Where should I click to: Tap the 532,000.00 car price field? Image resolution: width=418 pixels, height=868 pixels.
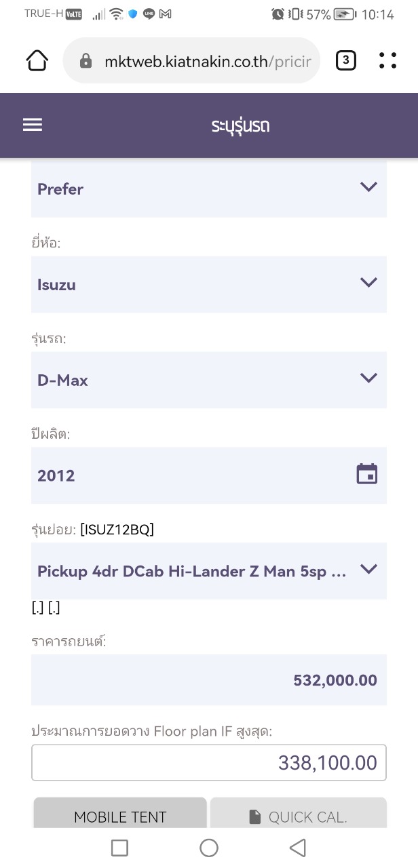click(208, 680)
